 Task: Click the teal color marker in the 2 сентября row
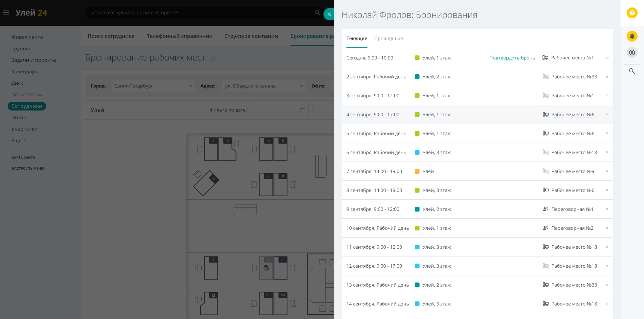pyautogui.click(x=417, y=77)
